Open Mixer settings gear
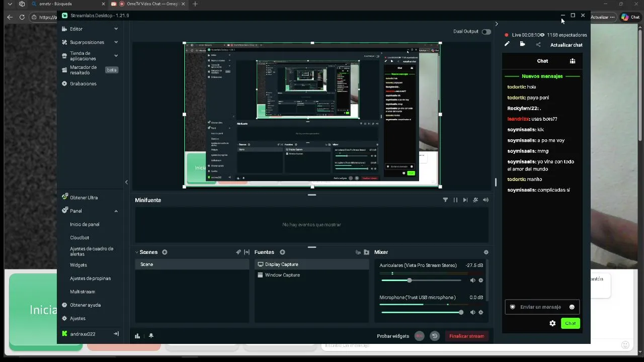This screenshot has width=644, height=362. 486,252
